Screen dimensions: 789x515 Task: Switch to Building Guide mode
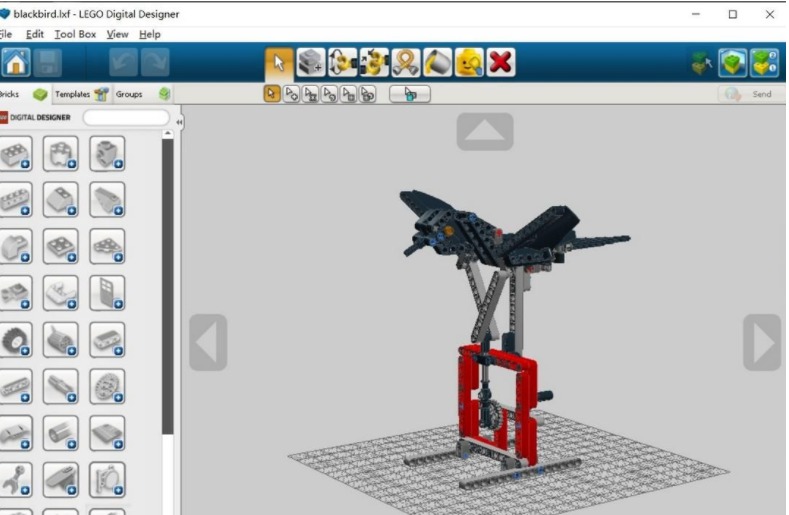[x=764, y=63]
